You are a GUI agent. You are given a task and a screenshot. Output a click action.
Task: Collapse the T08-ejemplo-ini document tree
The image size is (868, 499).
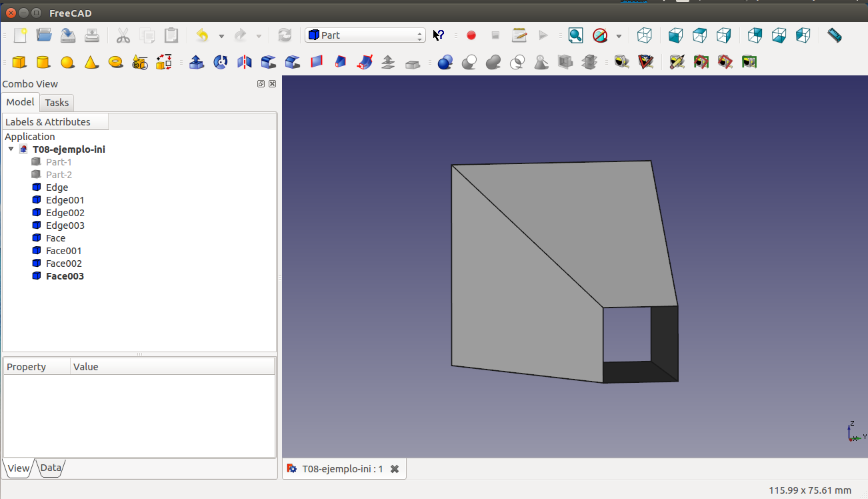pos(11,149)
